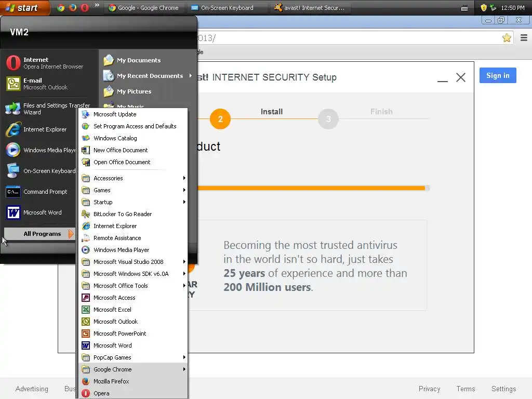Open Microsoft Update in programs list

(x=134, y=114)
